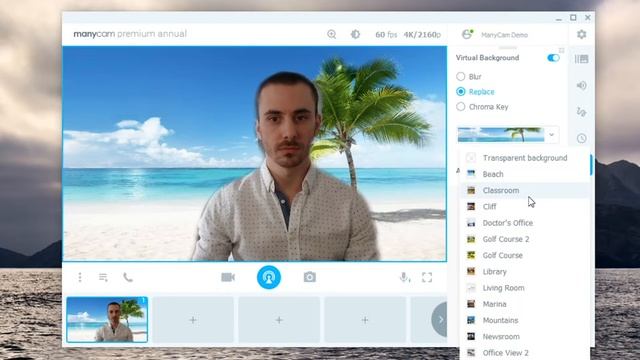Enter fullscreen with the expand icon
Image resolution: width=640 pixels, height=360 pixels.
click(x=427, y=278)
